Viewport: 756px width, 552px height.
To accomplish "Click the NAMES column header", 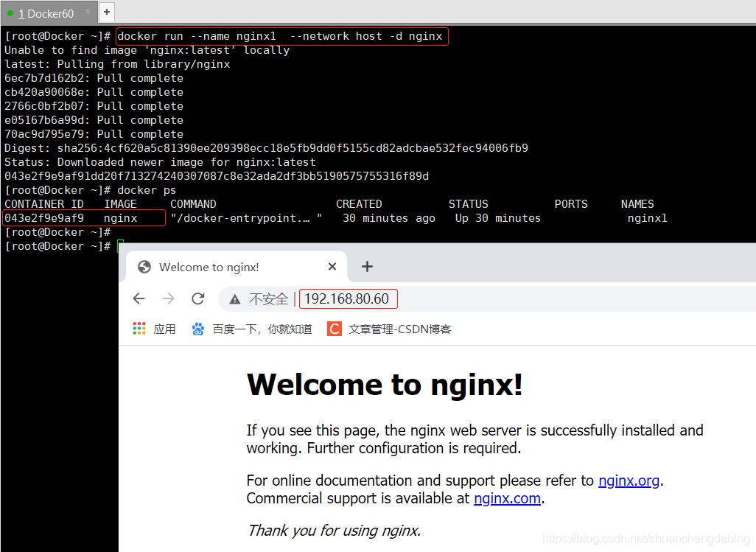I will (x=637, y=204).
